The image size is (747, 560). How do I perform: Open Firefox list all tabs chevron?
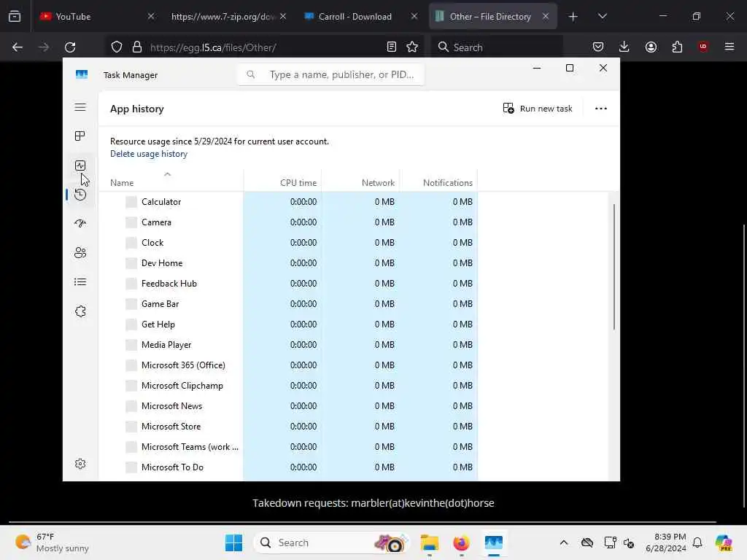602,17
